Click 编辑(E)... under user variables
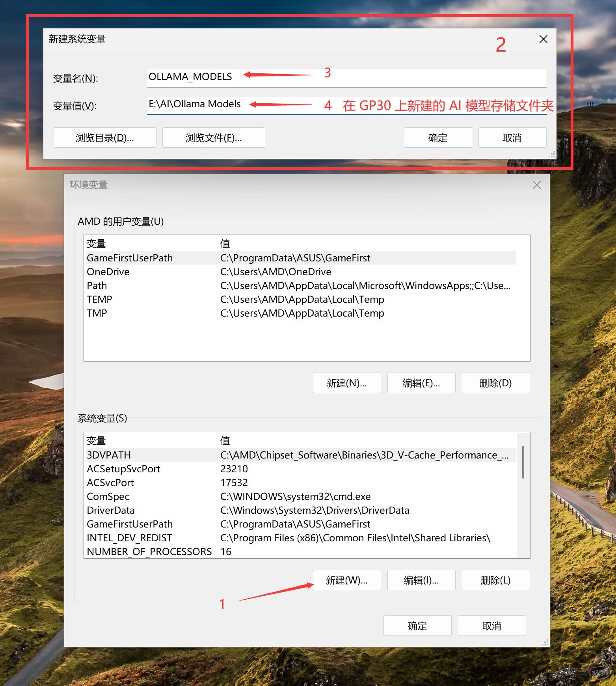This screenshot has width=616, height=686. tap(421, 383)
